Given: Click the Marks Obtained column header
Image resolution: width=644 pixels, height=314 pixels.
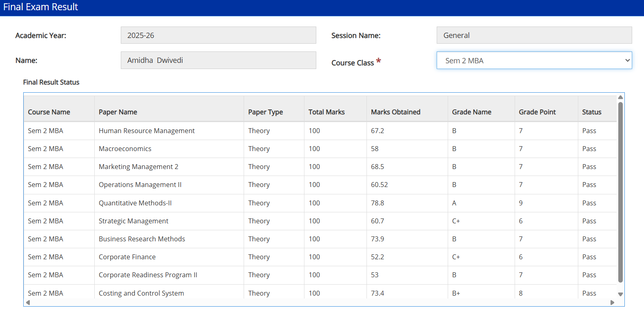Looking at the screenshot, I should click(395, 112).
